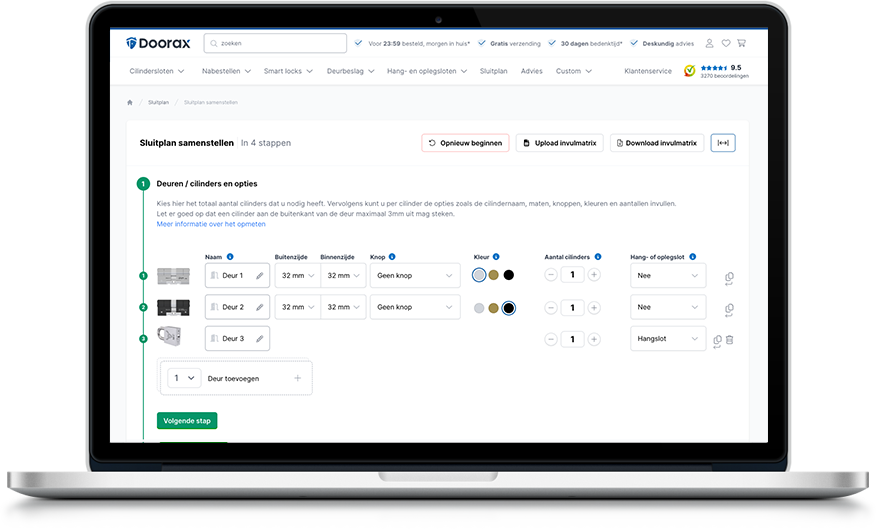Open Hang- of oplegslot dropdown for Deur 1

pos(668,275)
